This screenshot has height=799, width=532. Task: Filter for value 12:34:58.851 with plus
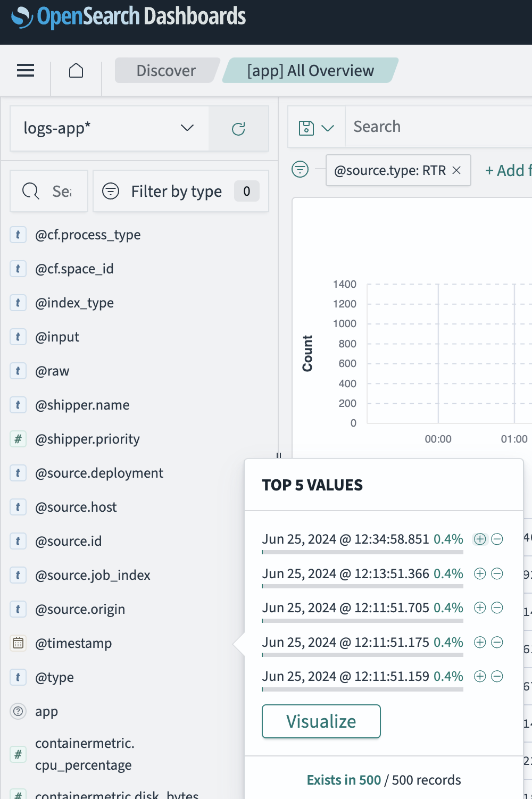pyautogui.click(x=480, y=539)
